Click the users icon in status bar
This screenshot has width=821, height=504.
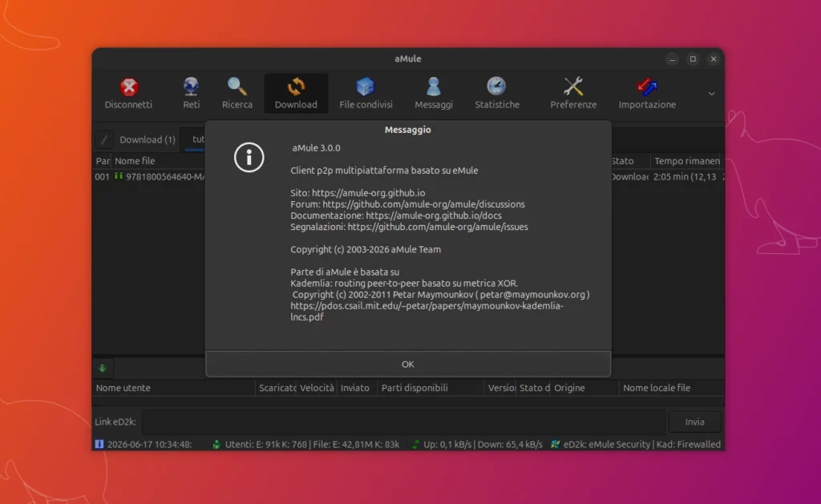216,445
